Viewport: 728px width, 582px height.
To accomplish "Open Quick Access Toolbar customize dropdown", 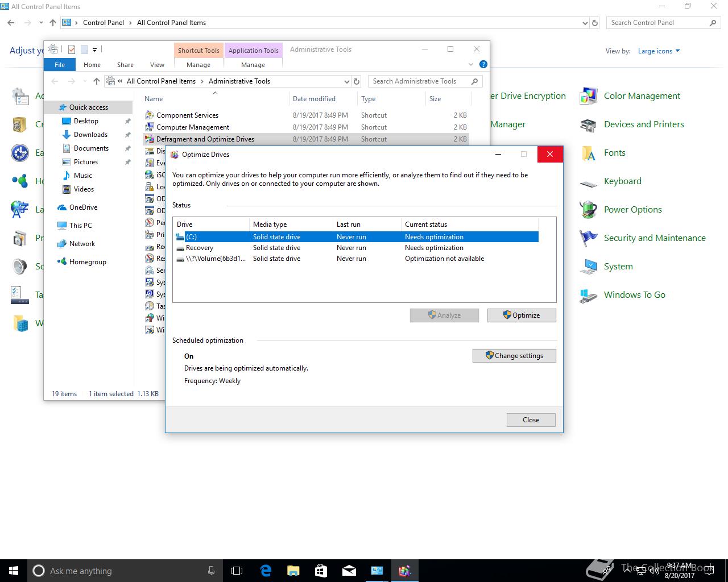I will (x=94, y=49).
